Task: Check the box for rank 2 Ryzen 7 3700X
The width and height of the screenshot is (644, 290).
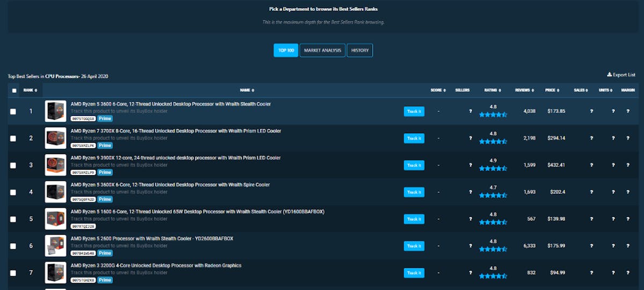Action: (13, 139)
